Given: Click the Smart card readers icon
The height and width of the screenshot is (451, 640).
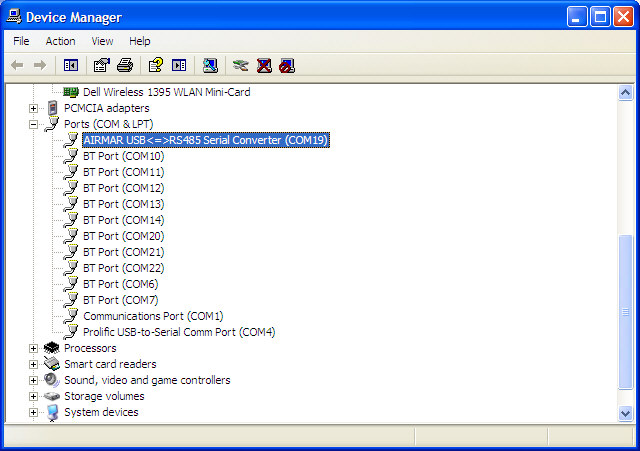Looking at the screenshot, I should [x=52, y=364].
